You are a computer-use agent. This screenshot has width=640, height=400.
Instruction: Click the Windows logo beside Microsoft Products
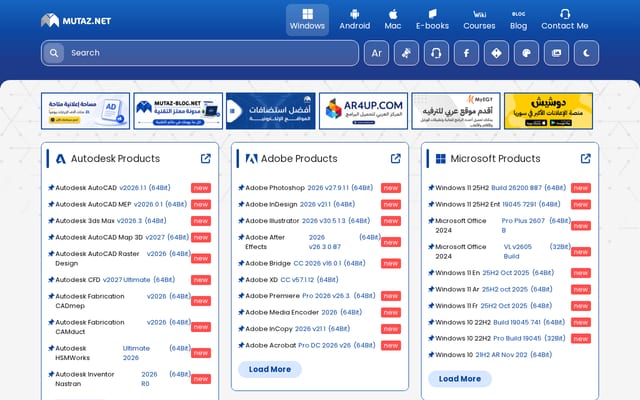tap(441, 159)
